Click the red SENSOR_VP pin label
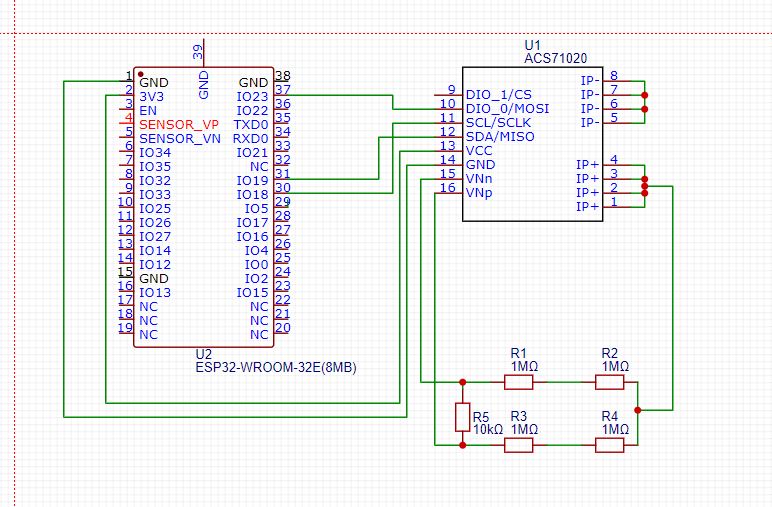This screenshot has height=507, width=772. pyautogui.click(x=179, y=125)
